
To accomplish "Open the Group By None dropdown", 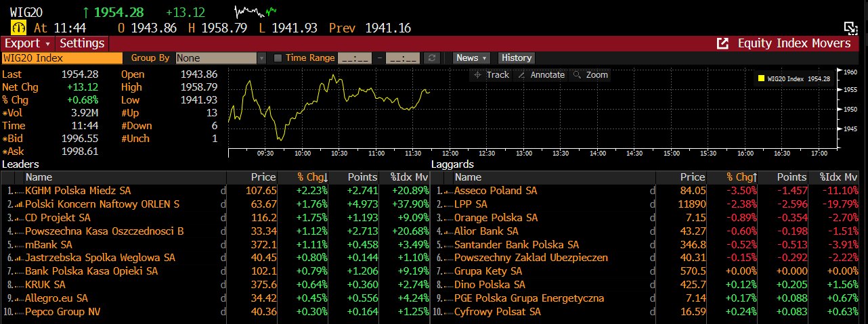I will click(x=221, y=58).
